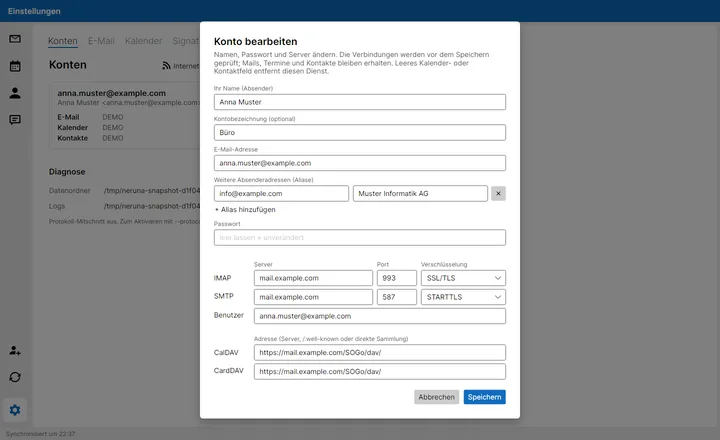Click the Alias hinzufügen link

245,209
